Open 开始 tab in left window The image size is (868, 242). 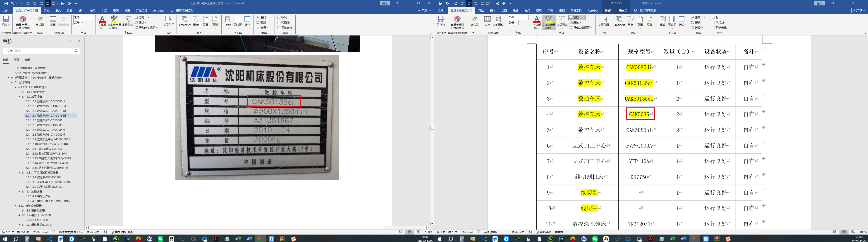46,10
